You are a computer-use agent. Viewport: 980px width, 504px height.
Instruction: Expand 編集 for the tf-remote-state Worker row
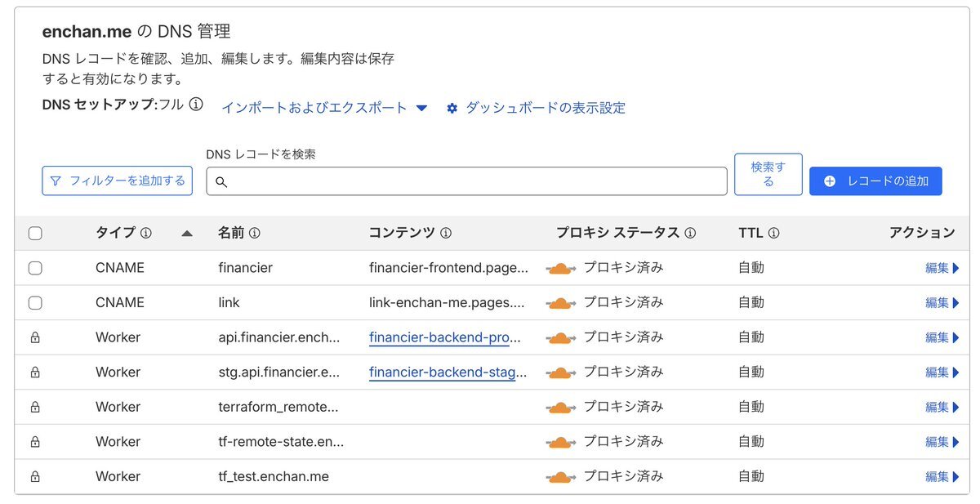(942, 442)
